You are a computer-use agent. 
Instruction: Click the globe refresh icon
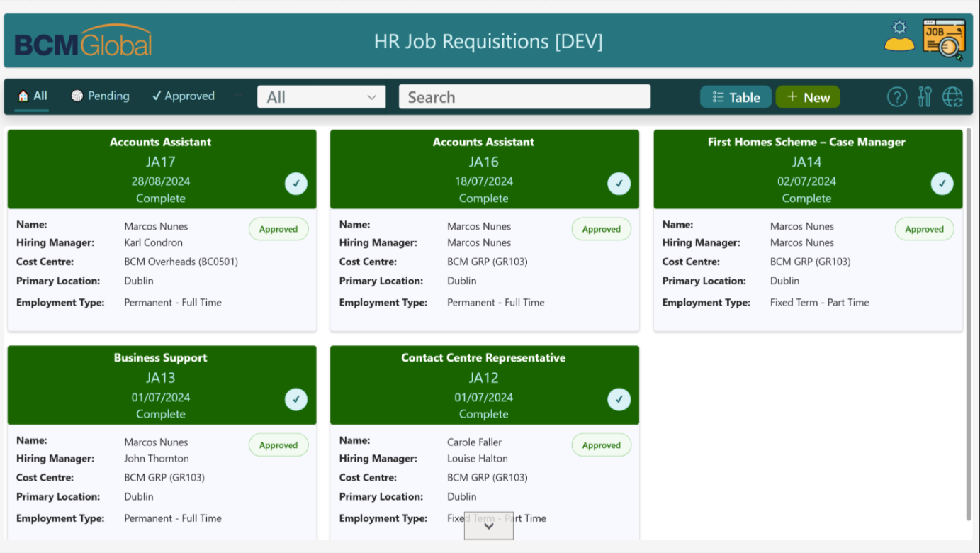pos(952,97)
